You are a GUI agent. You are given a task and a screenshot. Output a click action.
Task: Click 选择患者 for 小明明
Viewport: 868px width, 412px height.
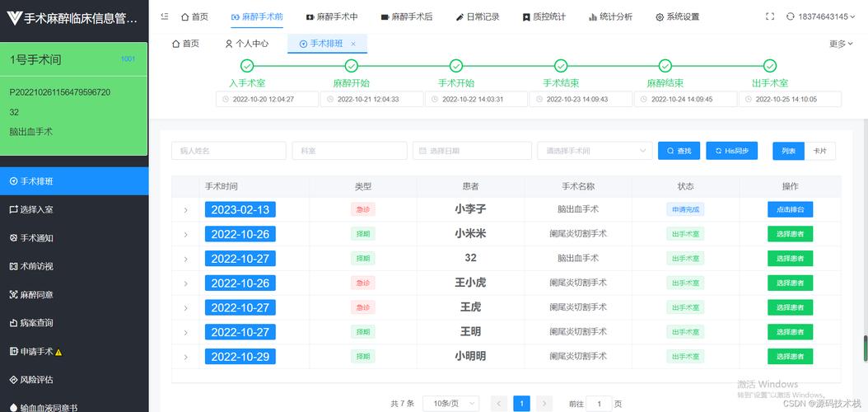pyautogui.click(x=790, y=356)
